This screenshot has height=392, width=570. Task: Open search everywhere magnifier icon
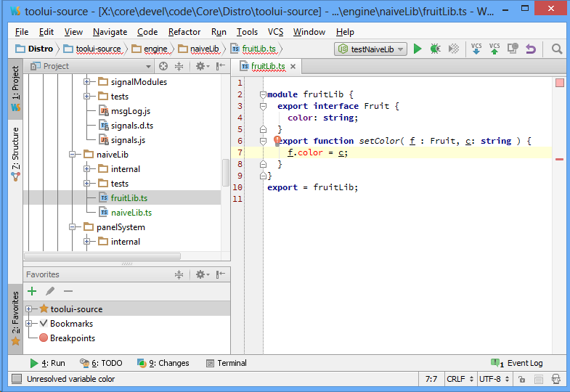[x=557, y=49]
